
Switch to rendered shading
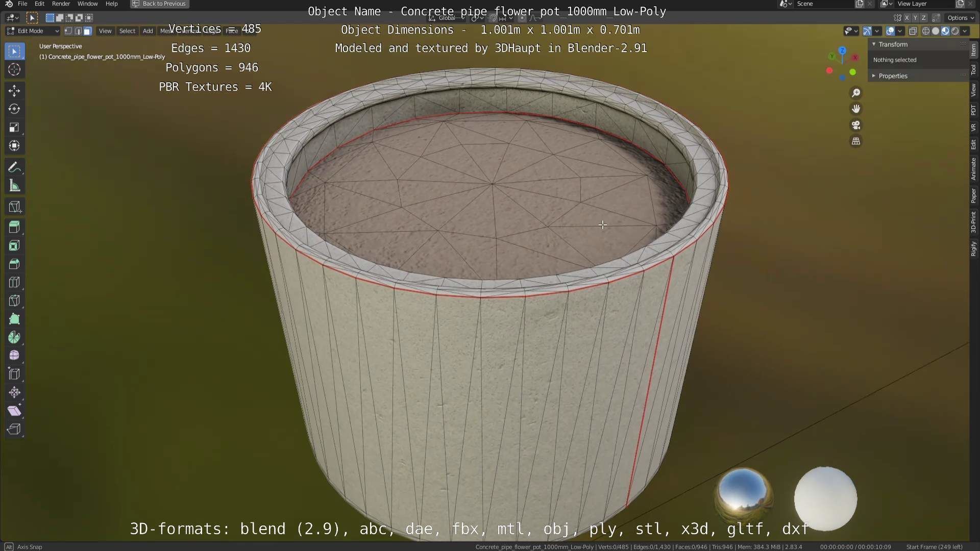[x=955, y=31]
